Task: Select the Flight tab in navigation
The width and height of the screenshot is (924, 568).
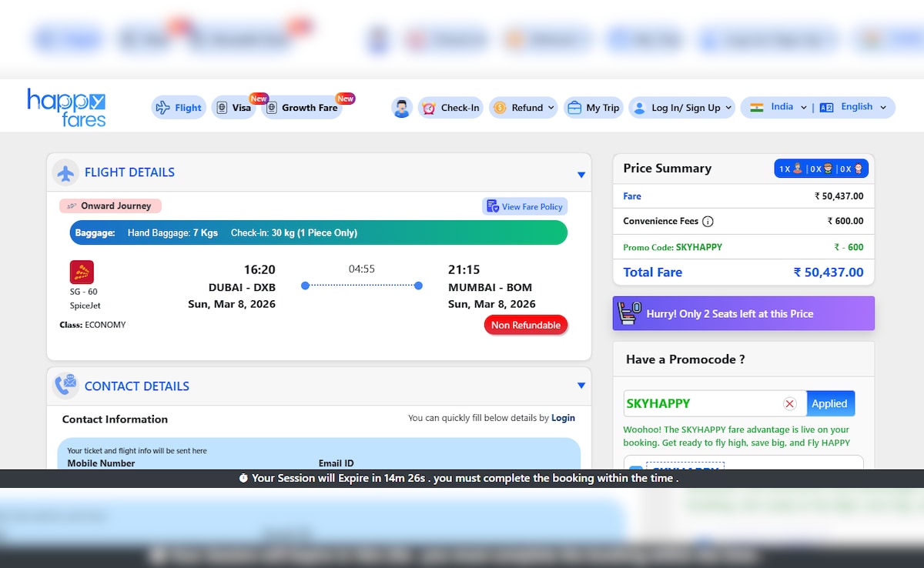Action: coord(179,108)
